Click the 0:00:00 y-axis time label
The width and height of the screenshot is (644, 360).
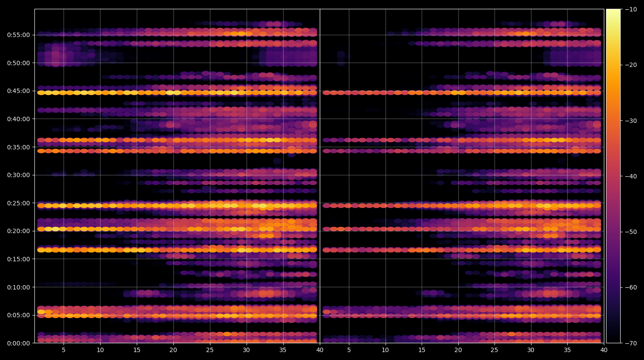pyautogui.click(x=19, y=343)
